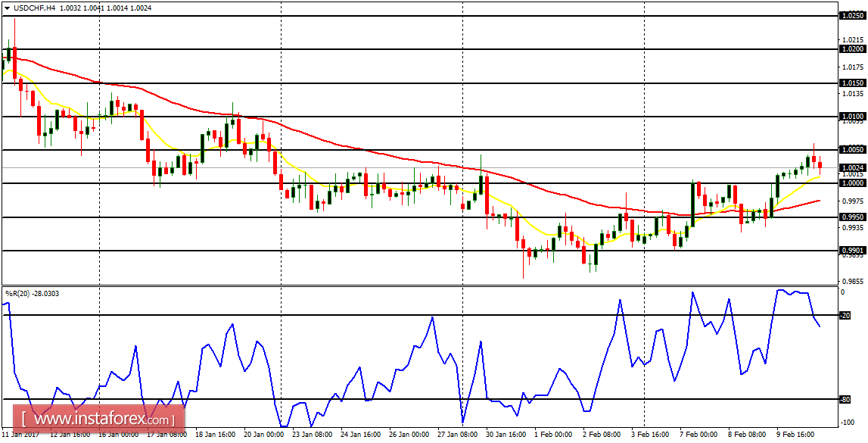
Task: Click the -80 level label on %R scale
Action: (846, 398)
